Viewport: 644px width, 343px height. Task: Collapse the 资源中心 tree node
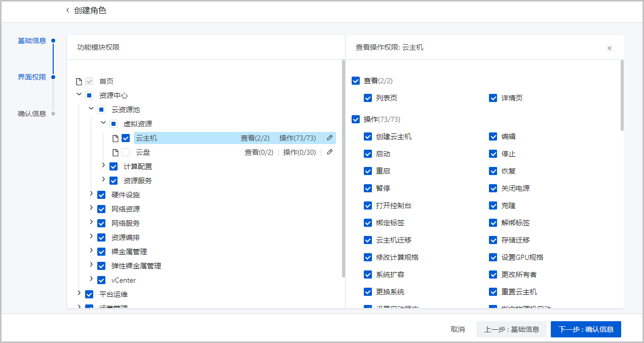(x=79, y=94)
